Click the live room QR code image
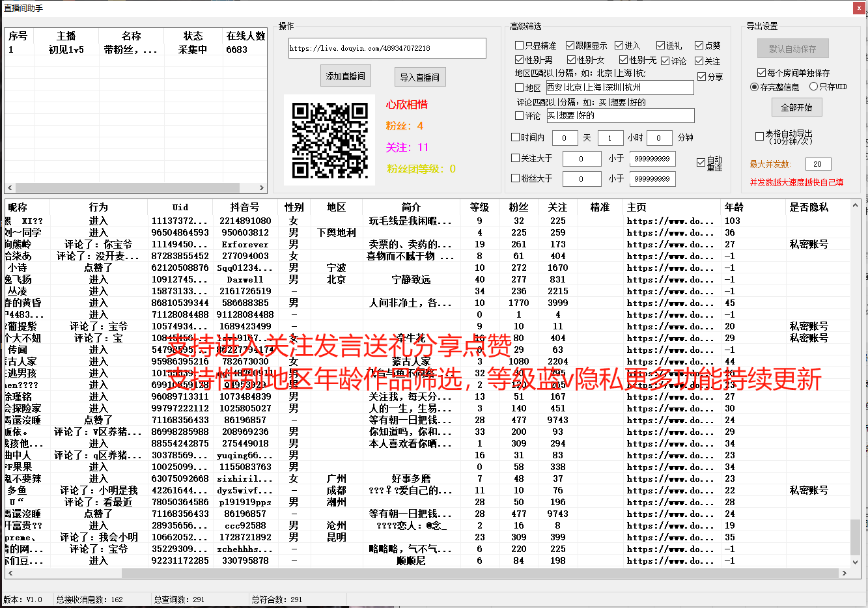 [x=329, y=140]
